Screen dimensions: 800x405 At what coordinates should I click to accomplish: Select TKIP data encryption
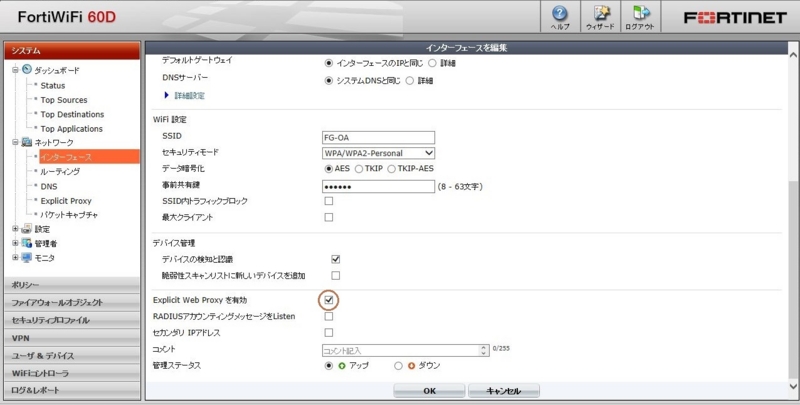pyautogui.click(x=359, y=169)
